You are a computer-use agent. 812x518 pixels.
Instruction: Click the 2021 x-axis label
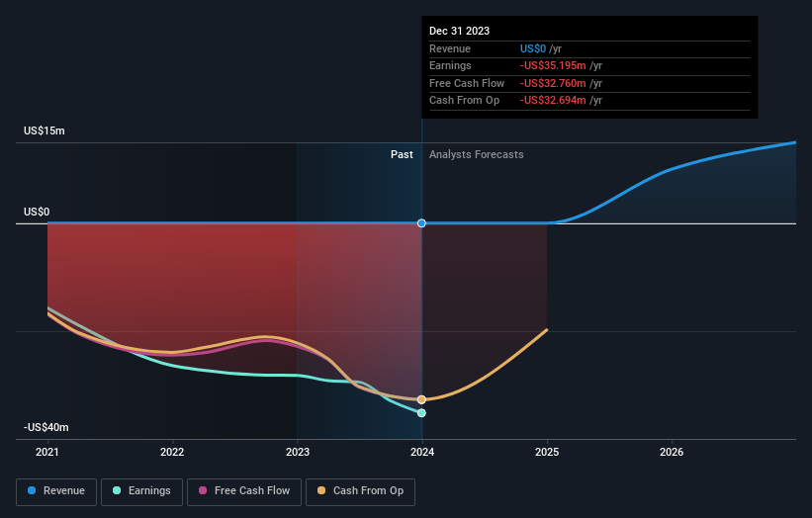coord(47,452)
